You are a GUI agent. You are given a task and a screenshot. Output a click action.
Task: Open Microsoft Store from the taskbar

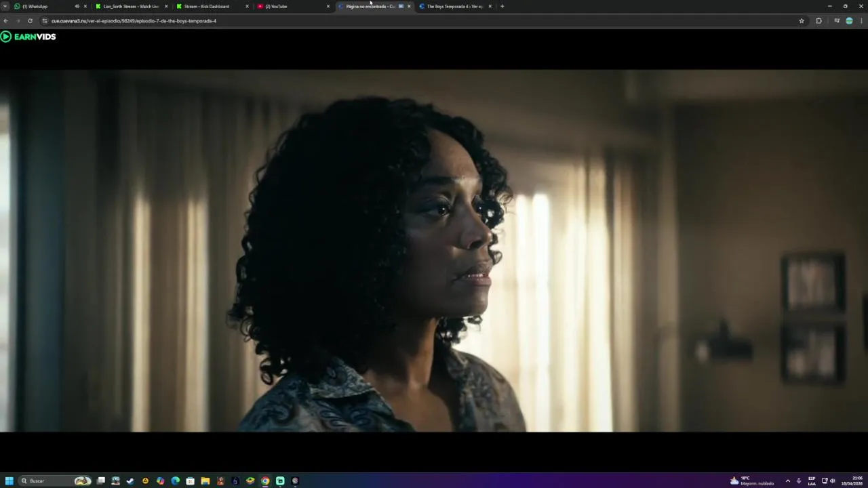coord(190,481)
